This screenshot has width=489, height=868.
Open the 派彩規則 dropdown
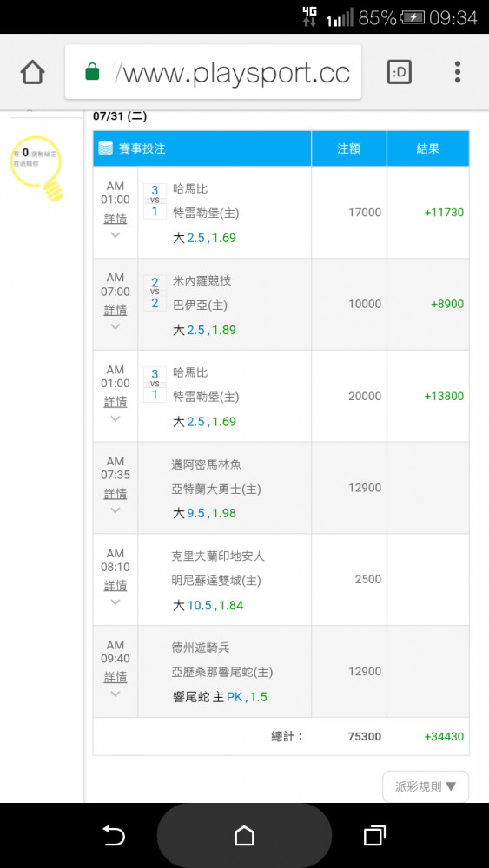coord(426,786)
